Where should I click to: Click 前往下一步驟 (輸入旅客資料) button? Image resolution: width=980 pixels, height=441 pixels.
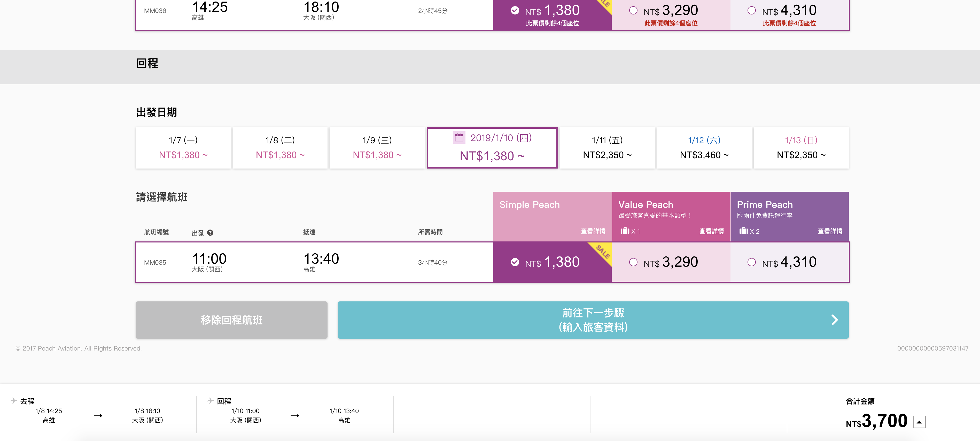coord(593,320)
